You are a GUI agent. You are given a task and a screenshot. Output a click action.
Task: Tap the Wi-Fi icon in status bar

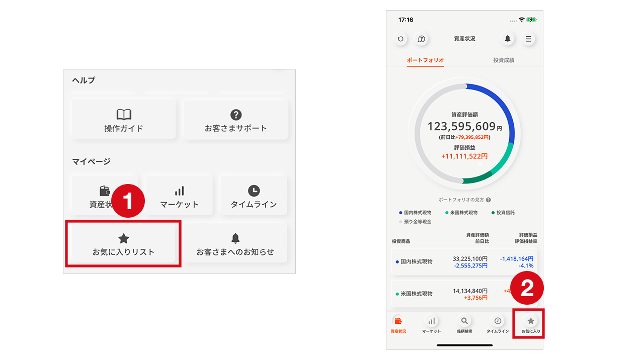pyautogui.click(x=522, y=20)
